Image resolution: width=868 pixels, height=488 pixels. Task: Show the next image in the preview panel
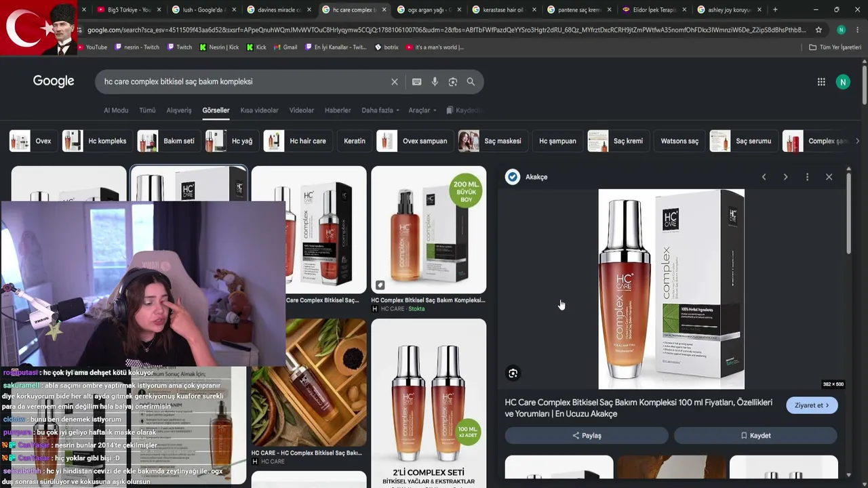[785, 177]
